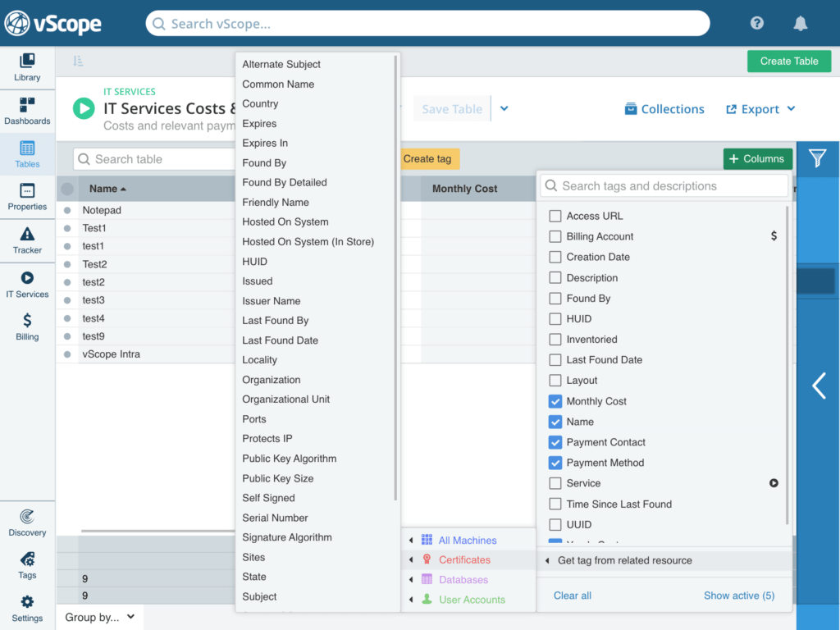Open the Tables sidebar section
This screenshot has height=630, width=840.
point(27,154)
